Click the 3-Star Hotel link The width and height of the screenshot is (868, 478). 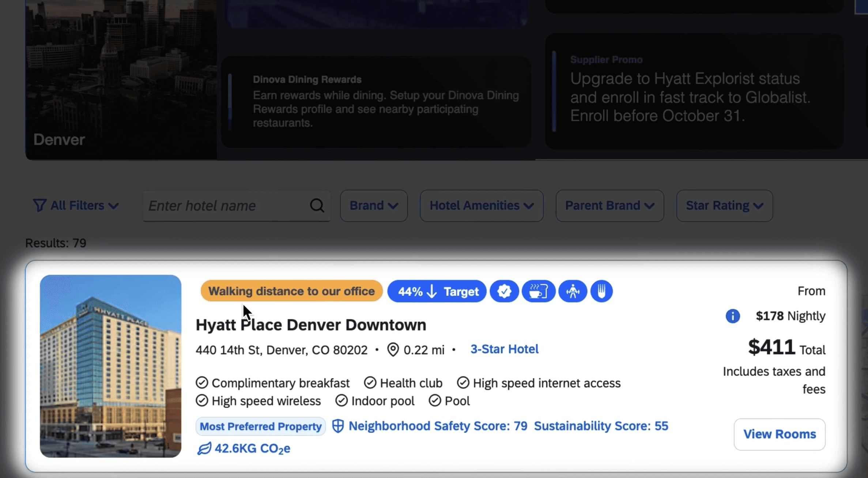504,349
